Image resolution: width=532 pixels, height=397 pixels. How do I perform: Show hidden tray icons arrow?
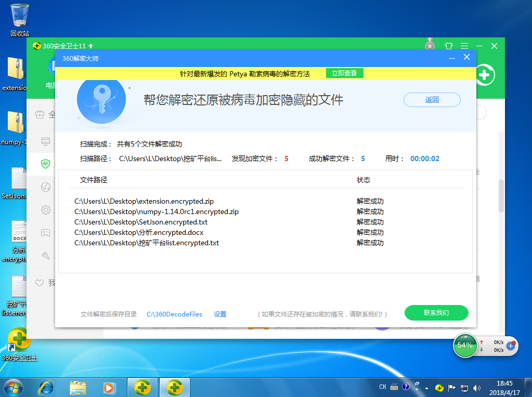(426, 388)
